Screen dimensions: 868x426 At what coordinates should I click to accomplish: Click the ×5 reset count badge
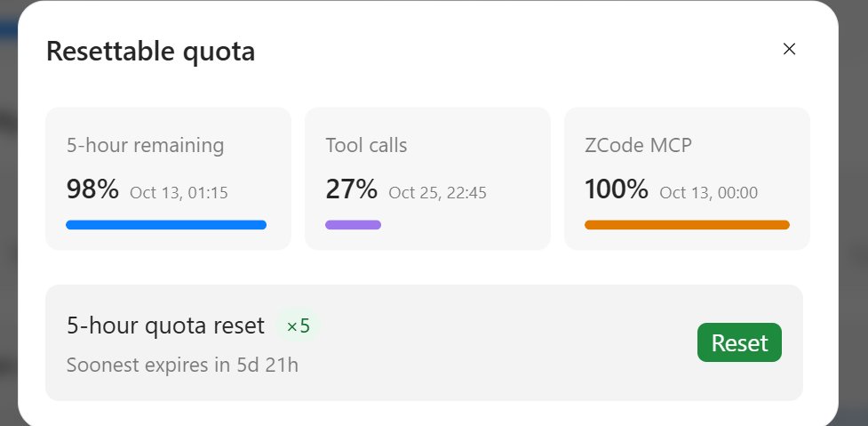(298, 326)
